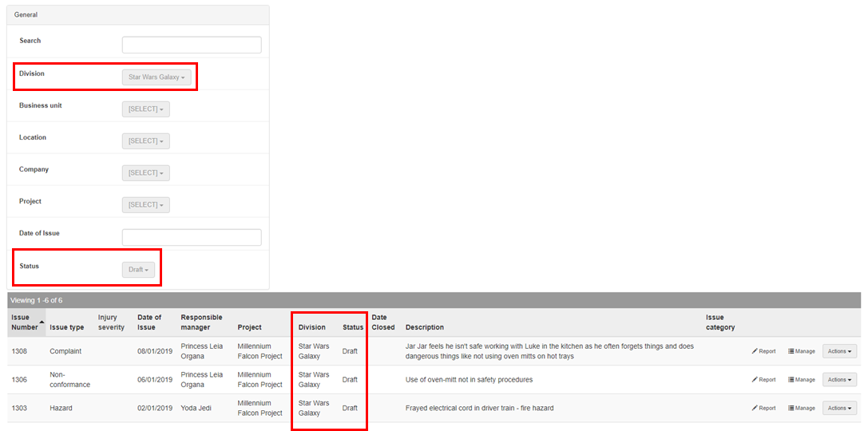Viewport: 868px width, 431px height.
Task: Click into the Search text field
Action: (x=192, y=45)
